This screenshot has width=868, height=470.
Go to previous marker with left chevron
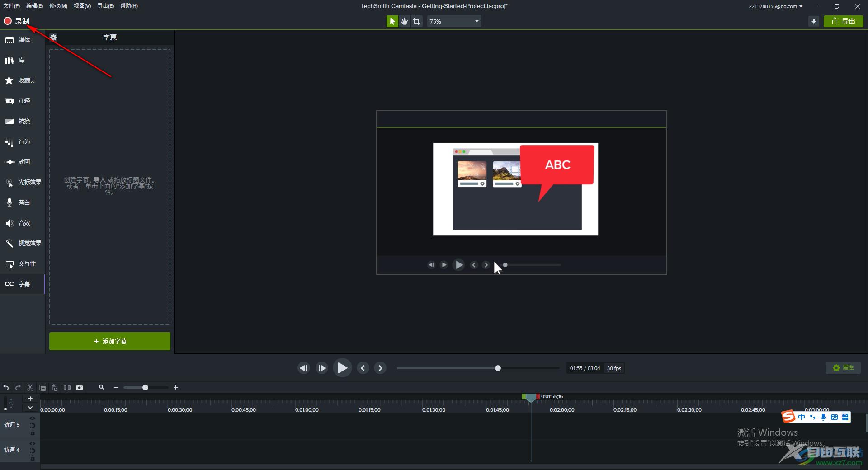363,368
